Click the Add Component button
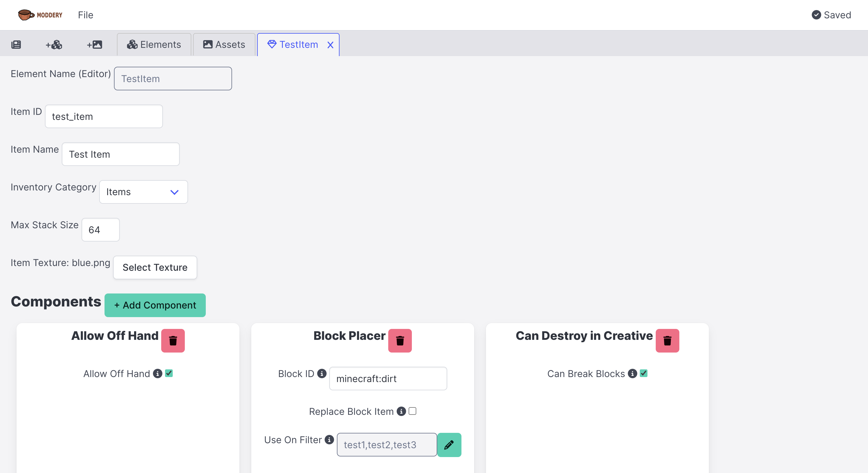 tap(155, 305)
